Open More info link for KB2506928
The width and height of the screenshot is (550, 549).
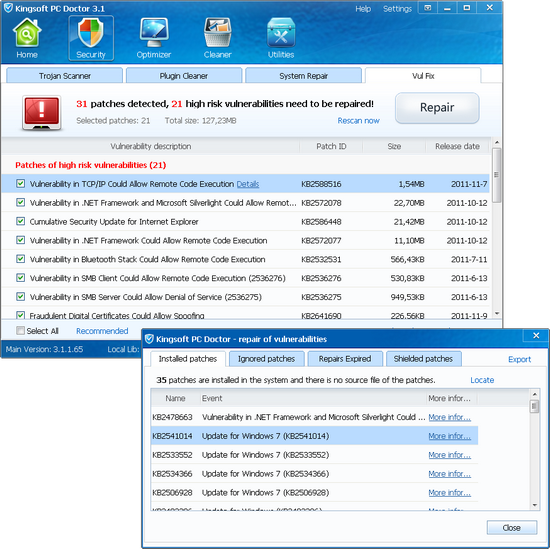tap(450, 493)
